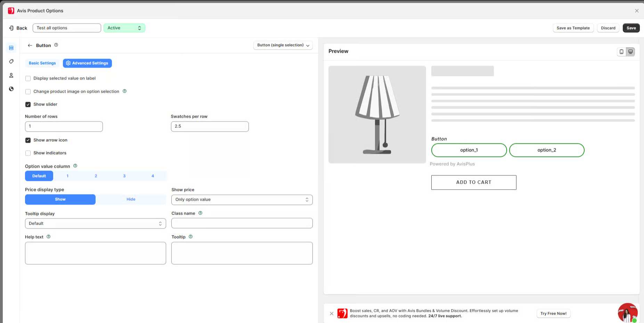Click the Try Free Now! button
The height and width of the screenshot is (323, 644).
point(553,314)
